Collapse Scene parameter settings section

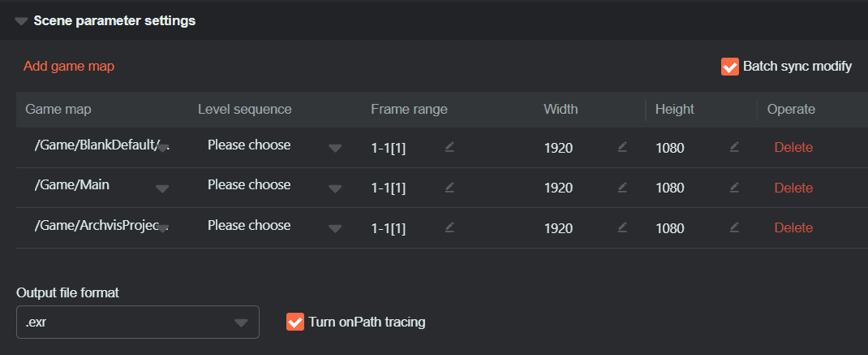click(x=21, y=21)
